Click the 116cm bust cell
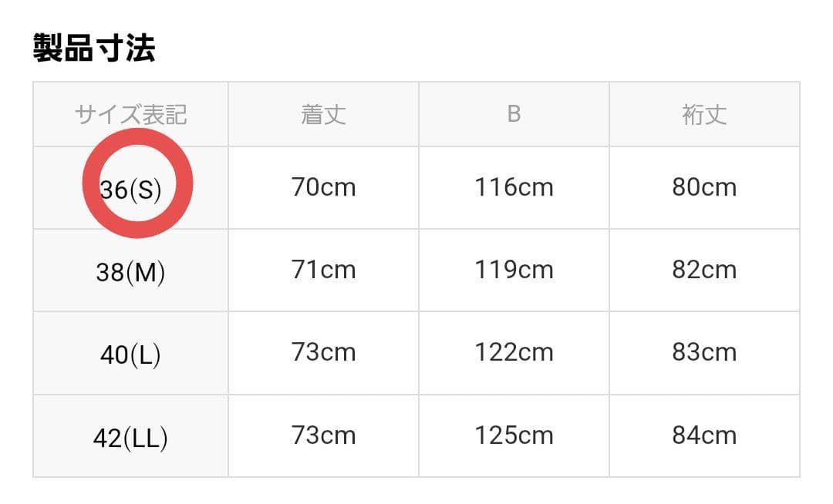Image resolution: width=833 pixels, height=504 pixels. pos(514,187)
